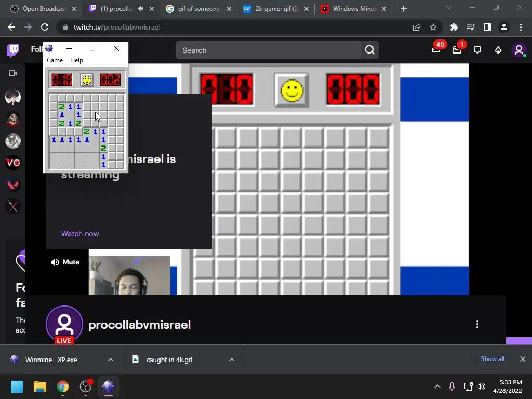The width and height of the screenshot is (532, 399).
Task: Expand caught in 4k.gif download options
Action: 232,360
